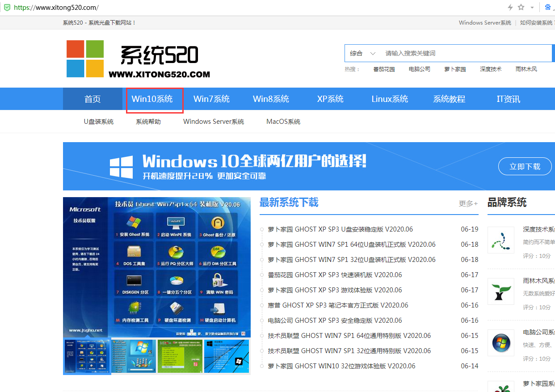The image size is (555, 392).
Task: Select the green-background carousel thumbnail
Action: pos(180,356)
